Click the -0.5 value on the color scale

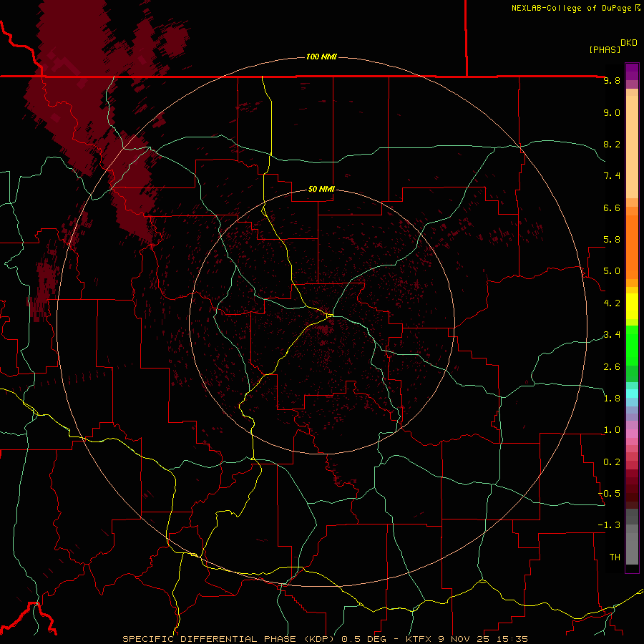click(609, 494)
